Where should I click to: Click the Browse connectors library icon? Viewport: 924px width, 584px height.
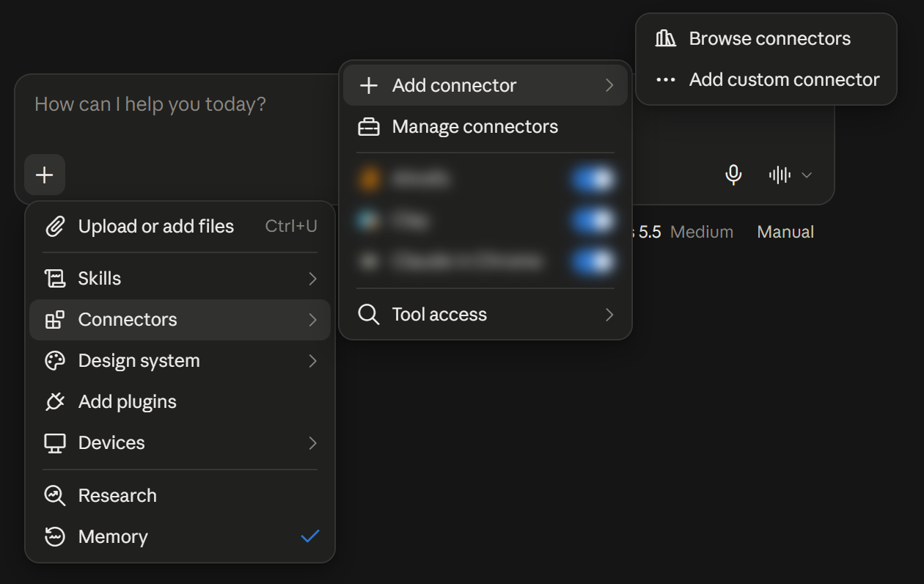665,39
